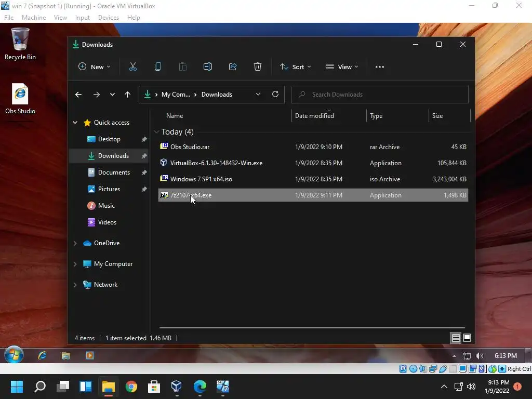Open Desktop in Quick access

tap(109, 139)
